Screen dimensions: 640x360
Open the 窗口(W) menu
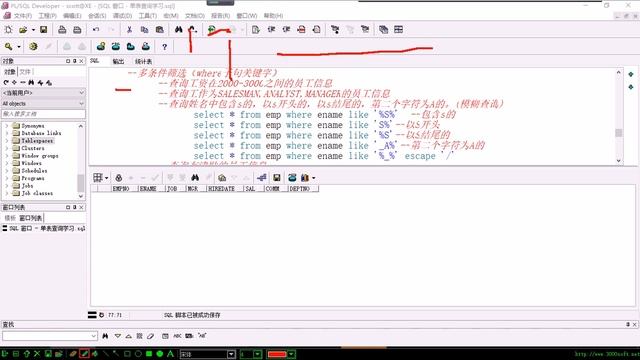tap(247, 16)
